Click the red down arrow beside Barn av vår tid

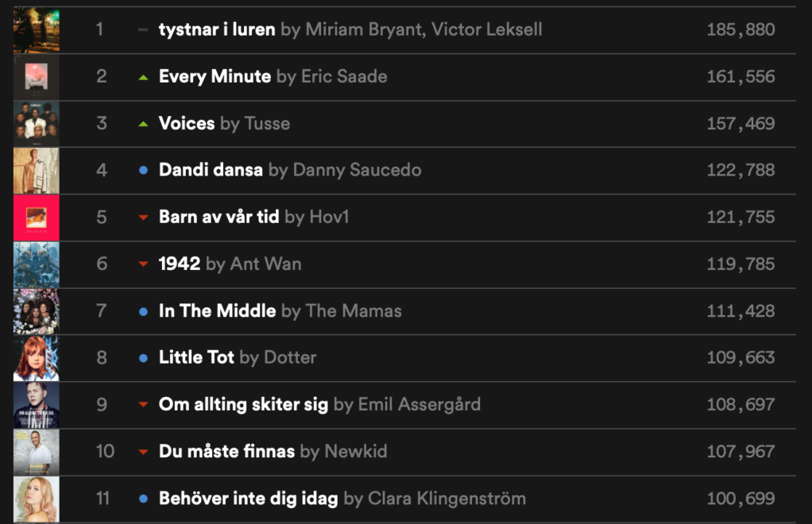(x=143, y=218)
